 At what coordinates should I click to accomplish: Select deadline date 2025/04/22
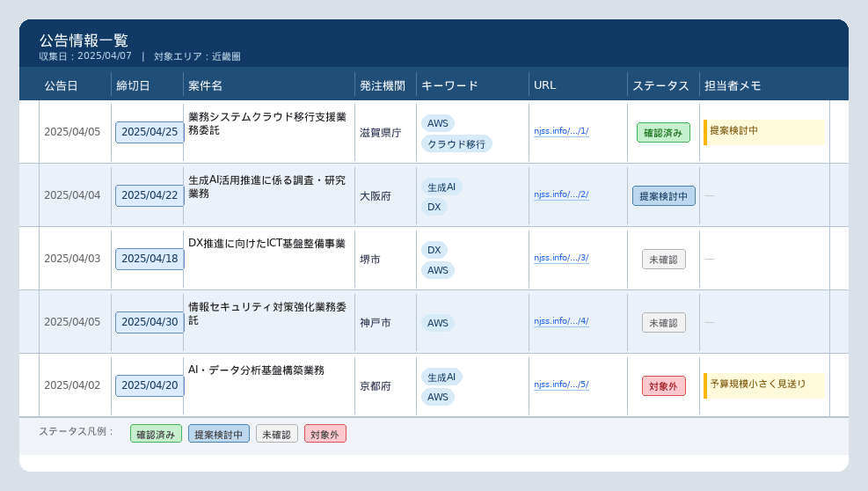(150, 195)
